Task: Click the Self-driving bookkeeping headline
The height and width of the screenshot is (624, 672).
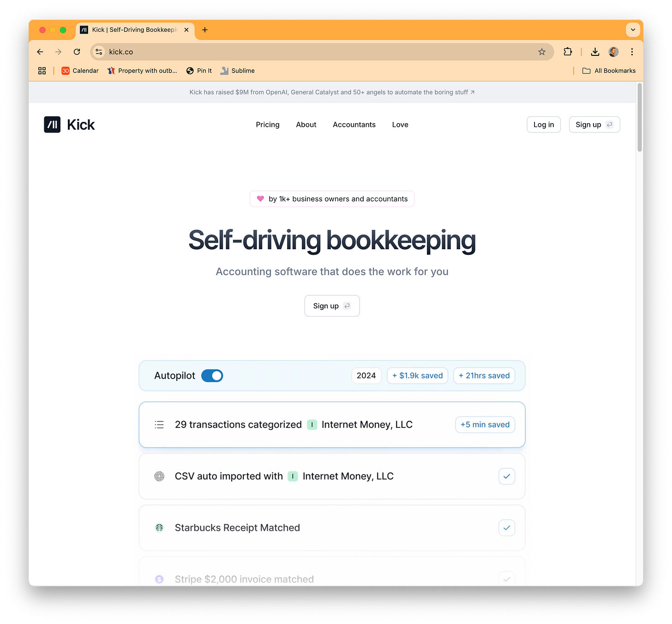Action: [332, 240]
